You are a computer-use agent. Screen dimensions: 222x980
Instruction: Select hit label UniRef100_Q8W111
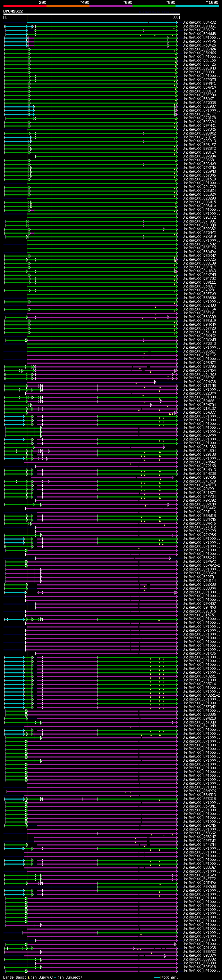click(199, 282)
